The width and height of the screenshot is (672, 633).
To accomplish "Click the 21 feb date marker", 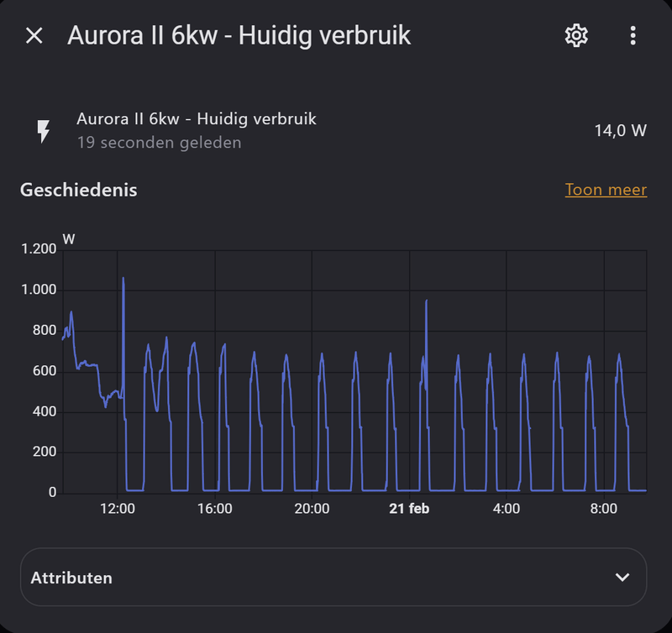I will (409, 509).
